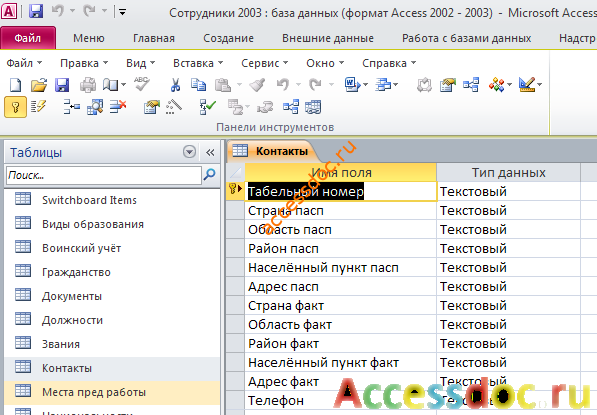Viewport: 597px width, 415px height.
Task: Switch to the Меню ribbon tab
Action: (89, 38)
